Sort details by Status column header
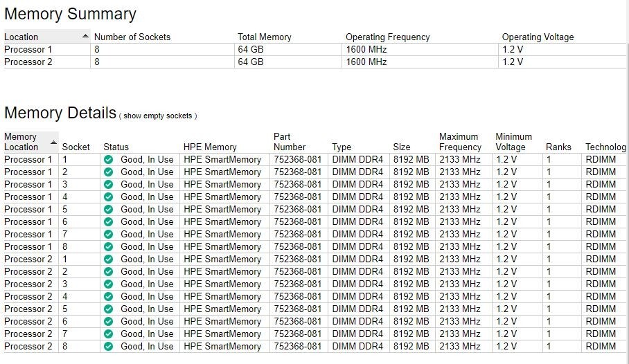The width and height of the screenshot is (629, 364). point(116,147)
